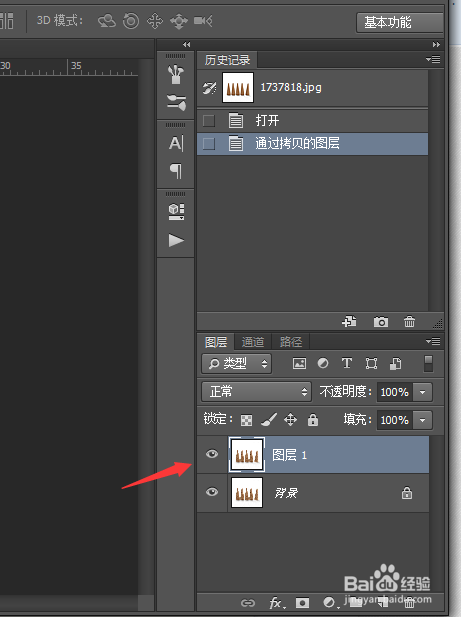The height and width of the screenshot is (617, 461).
Task: Select the 3D slide object tool
Action: coord(179,21)
